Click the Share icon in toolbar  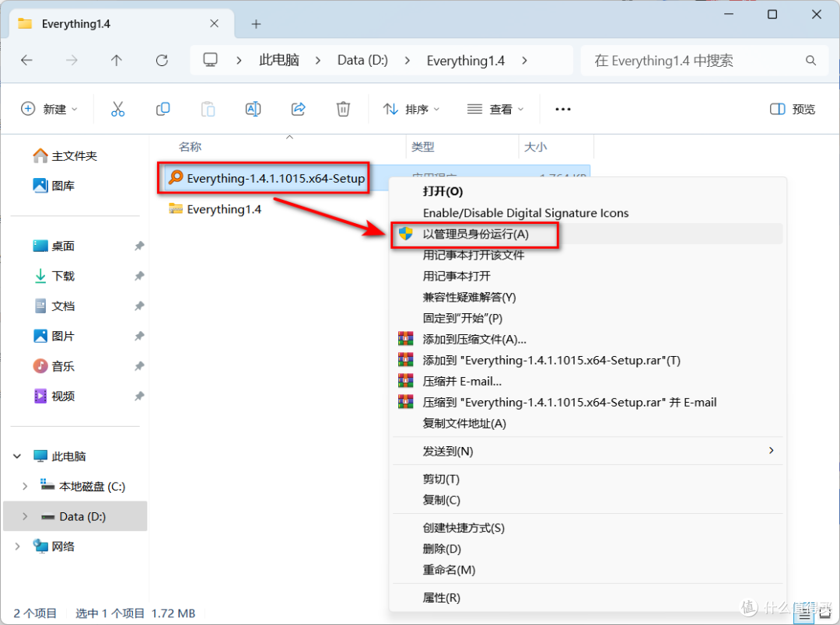coord(299,110)
